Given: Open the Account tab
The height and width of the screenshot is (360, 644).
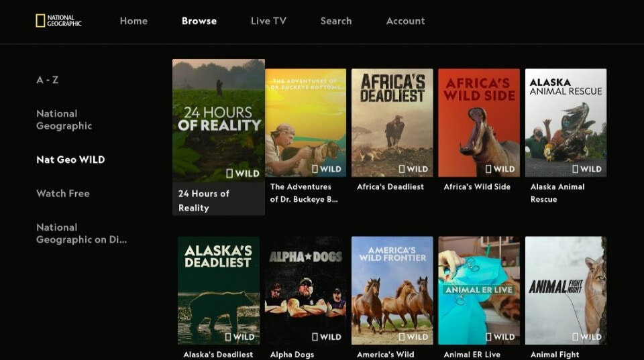Looking at the screenshot, I should 405,21.
